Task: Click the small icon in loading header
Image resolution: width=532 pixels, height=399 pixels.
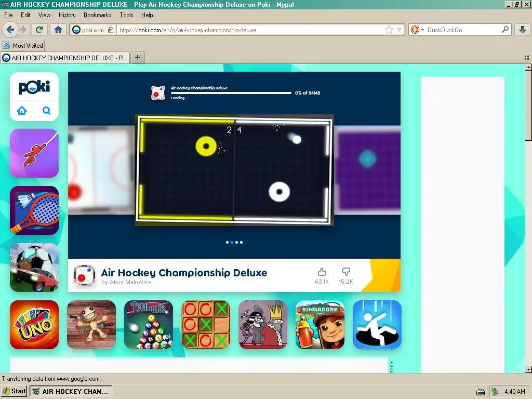Action: (158, 92)
